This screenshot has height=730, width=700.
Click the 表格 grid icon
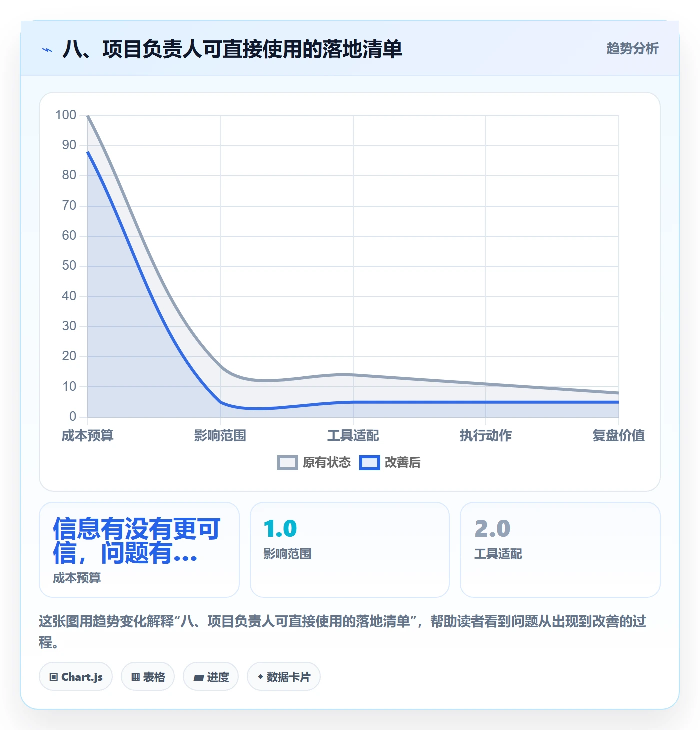pos(135,677)
